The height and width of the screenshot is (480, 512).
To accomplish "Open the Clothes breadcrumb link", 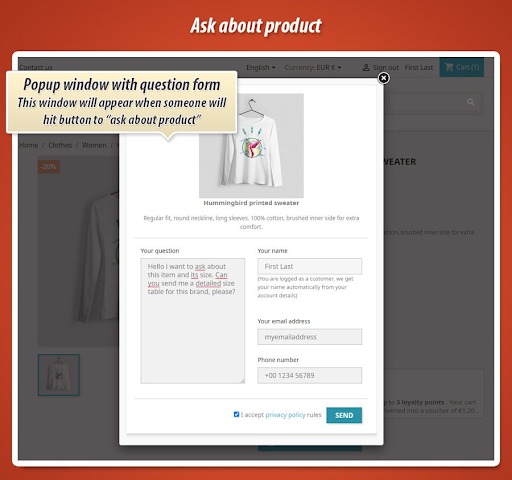I will pyautogui.click(x=60, y=145).
